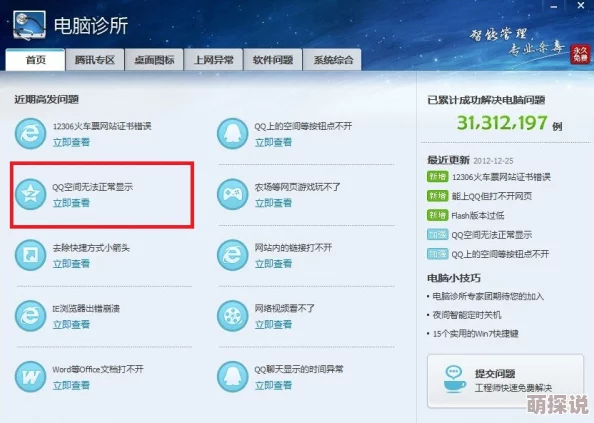This screenshot has width=594, height=423.
Task: Open tip 15个实用的Win7快捷键
Action: (x=475, y=334)
